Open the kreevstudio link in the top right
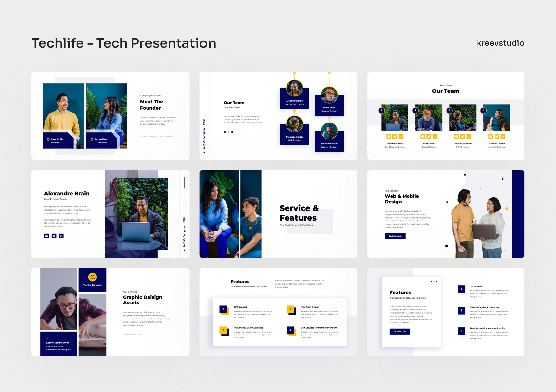Screen dimensions: 556x392 tap(500, 43)
